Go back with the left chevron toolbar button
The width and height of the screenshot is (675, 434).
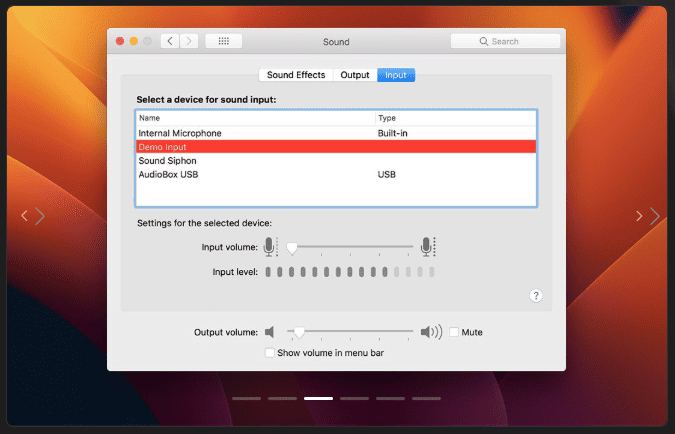tap(170, 41)
